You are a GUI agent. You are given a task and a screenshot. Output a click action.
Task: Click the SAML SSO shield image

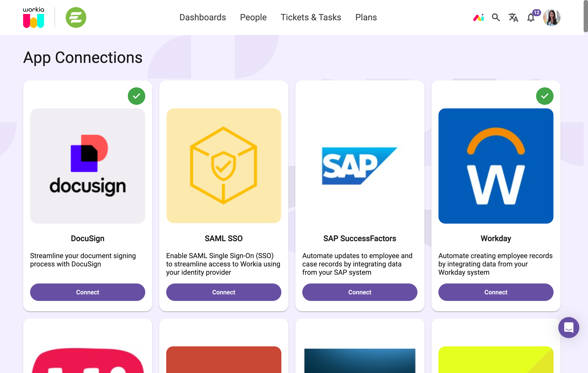coord(224,166)
